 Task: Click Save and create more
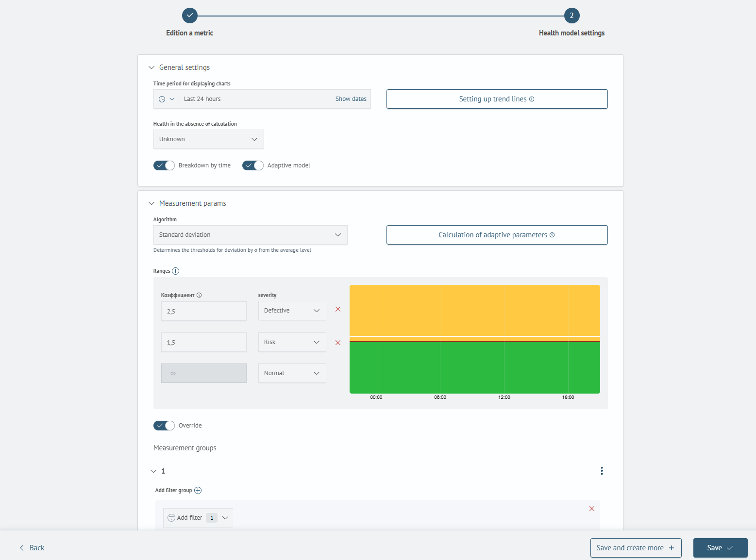pyautogui.click(x=636, y=548)
